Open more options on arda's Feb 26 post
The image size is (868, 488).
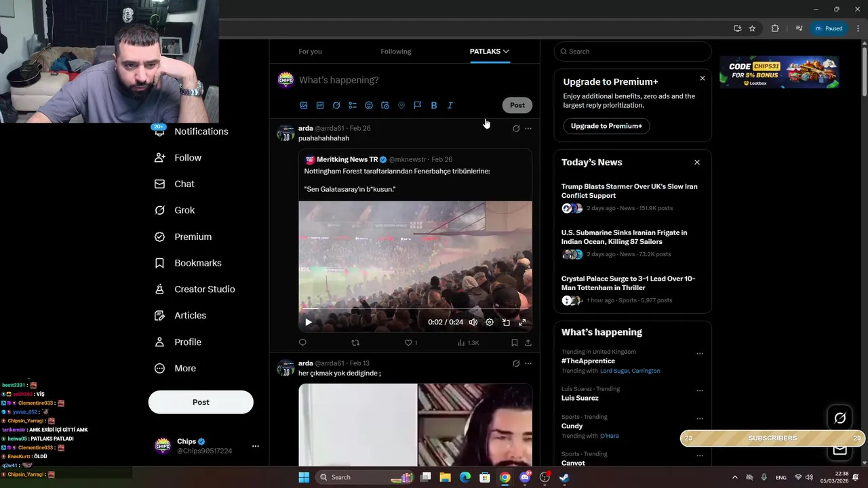pos(528,128)
